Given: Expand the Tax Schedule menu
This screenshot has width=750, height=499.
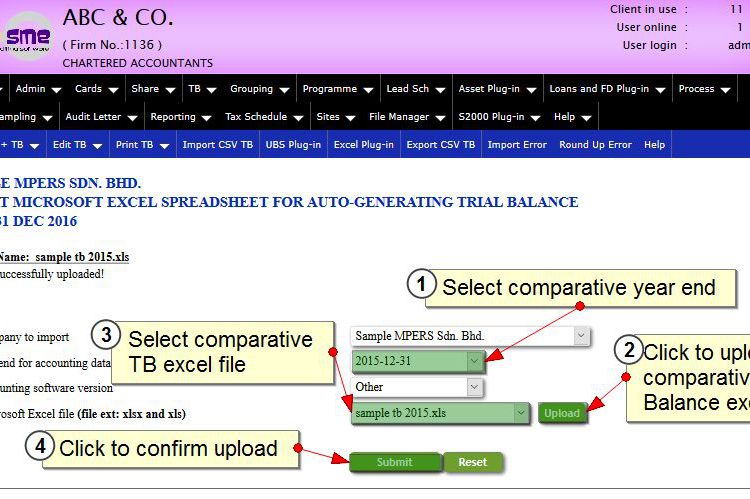Looking at the screenshot, I should 264,117.
